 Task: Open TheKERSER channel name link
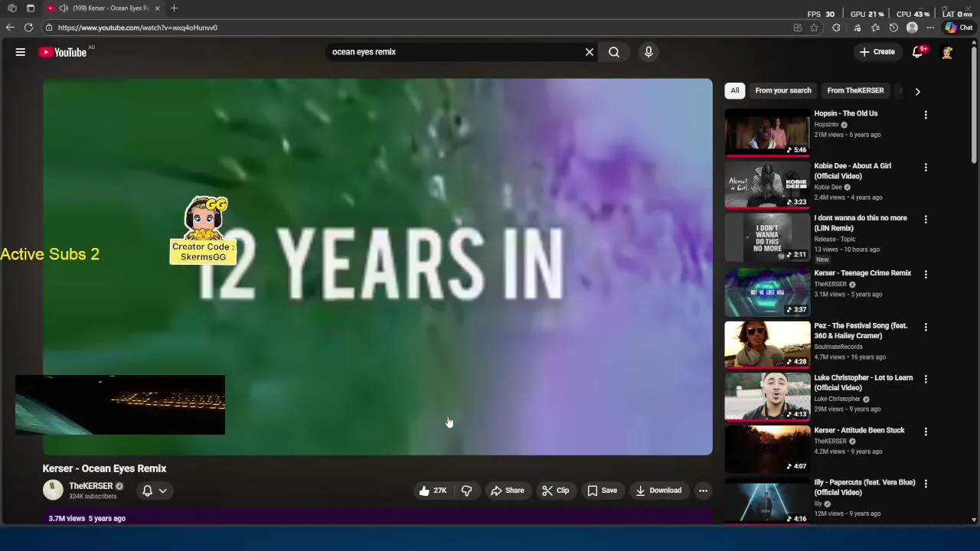tap(91, 486)
